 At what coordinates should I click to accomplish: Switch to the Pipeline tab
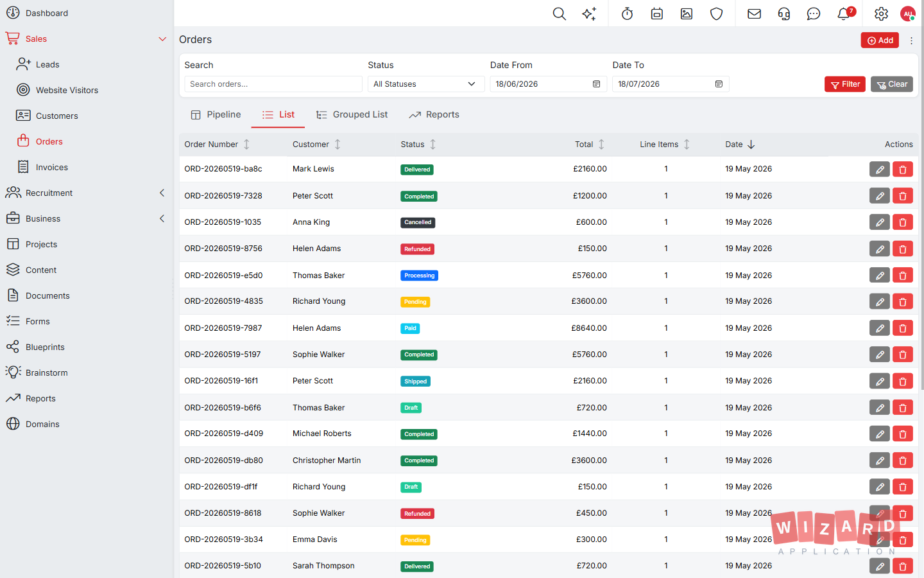[x=216, y=115]
